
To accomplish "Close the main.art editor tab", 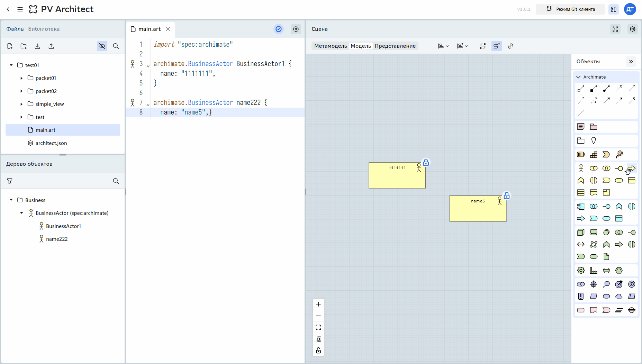I will coord(168,29).
